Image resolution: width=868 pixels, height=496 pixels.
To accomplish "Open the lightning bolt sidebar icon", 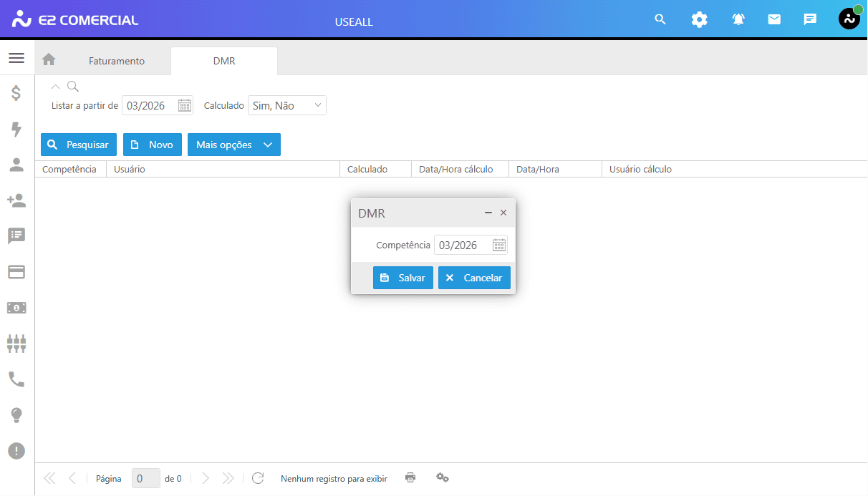I will (16, 129).
